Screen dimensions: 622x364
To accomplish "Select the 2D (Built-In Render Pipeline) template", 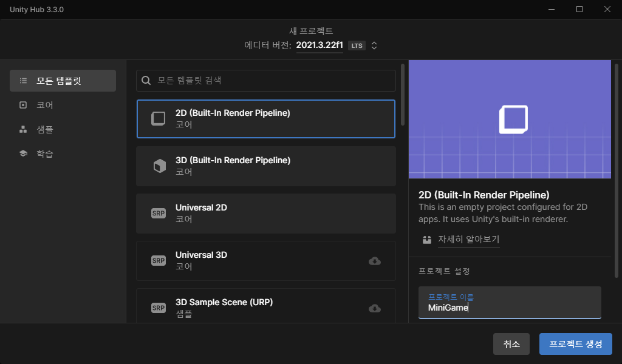I will [x=266, y=119].
